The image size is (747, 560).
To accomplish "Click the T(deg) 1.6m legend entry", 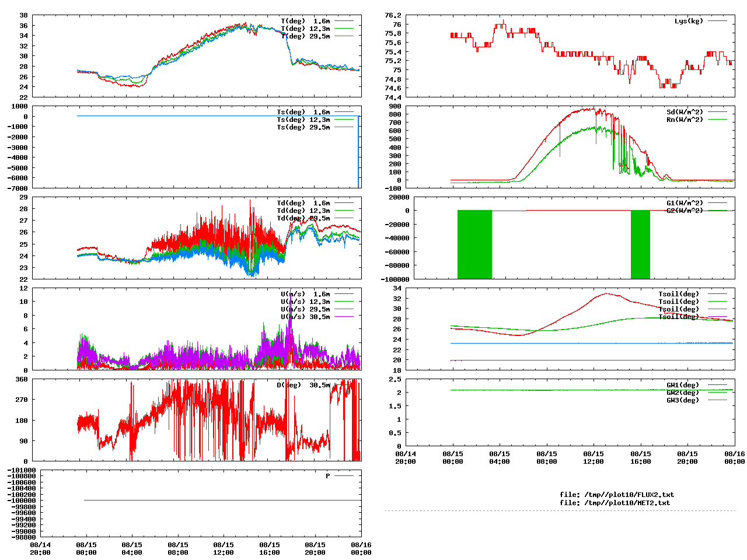I will tap(305, 21).
